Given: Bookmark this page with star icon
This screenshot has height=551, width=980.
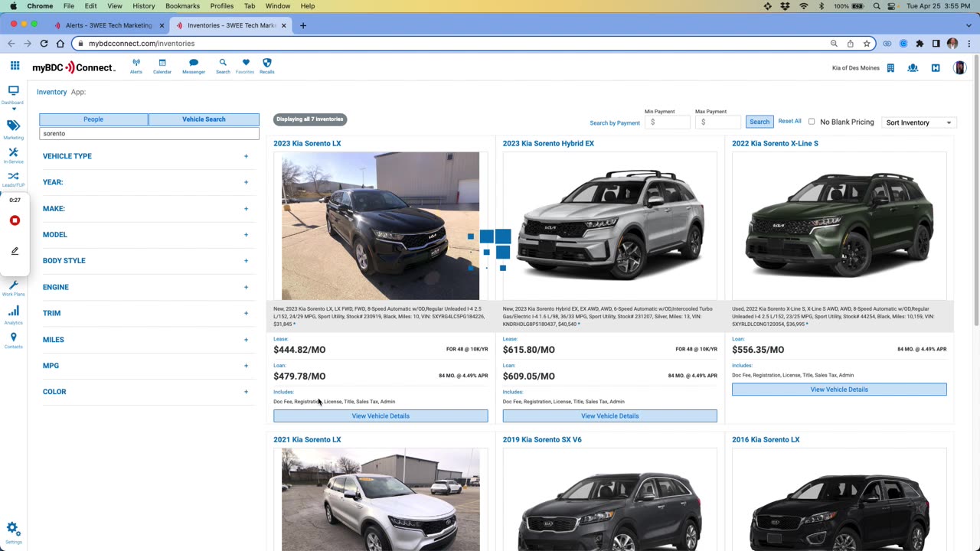Looking at the screenshot, I should pos(867,44).
